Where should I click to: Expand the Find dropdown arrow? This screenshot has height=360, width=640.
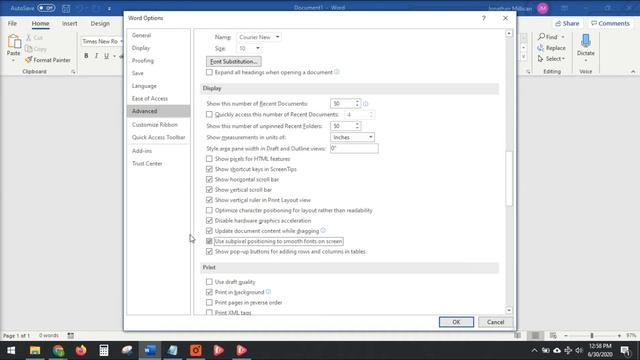pos(563,37)
